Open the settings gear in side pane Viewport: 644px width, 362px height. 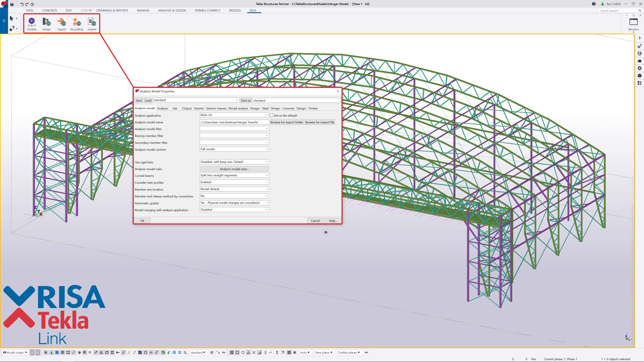639,68
